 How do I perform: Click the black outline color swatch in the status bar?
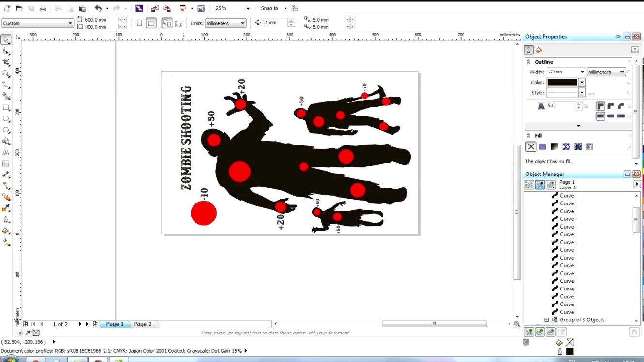point(569,351)
